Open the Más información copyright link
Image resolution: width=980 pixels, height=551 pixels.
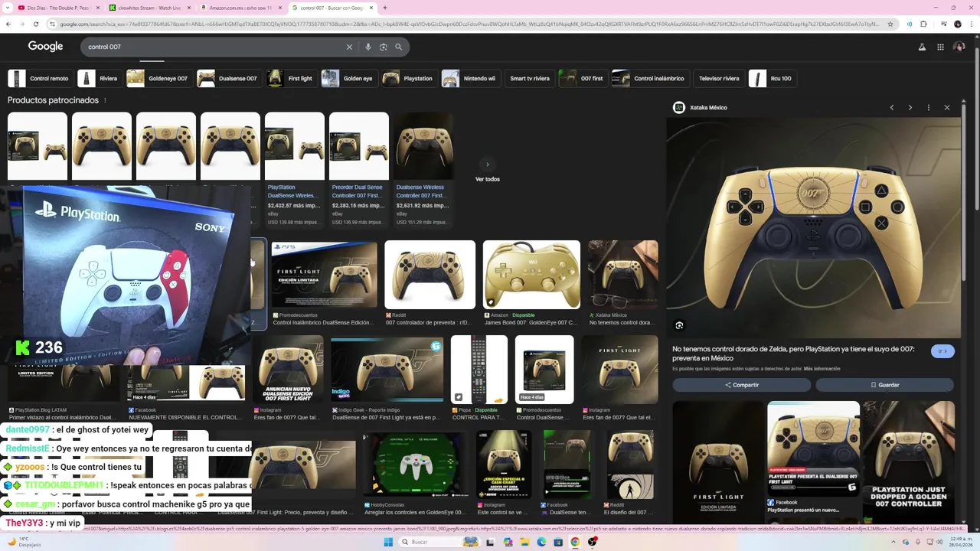click(822, 369)
